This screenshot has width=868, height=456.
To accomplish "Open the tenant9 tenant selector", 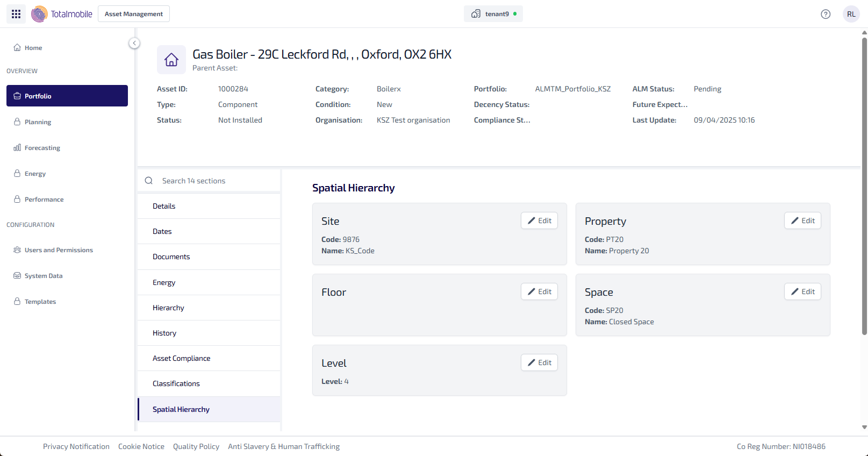I will [493, 14].
